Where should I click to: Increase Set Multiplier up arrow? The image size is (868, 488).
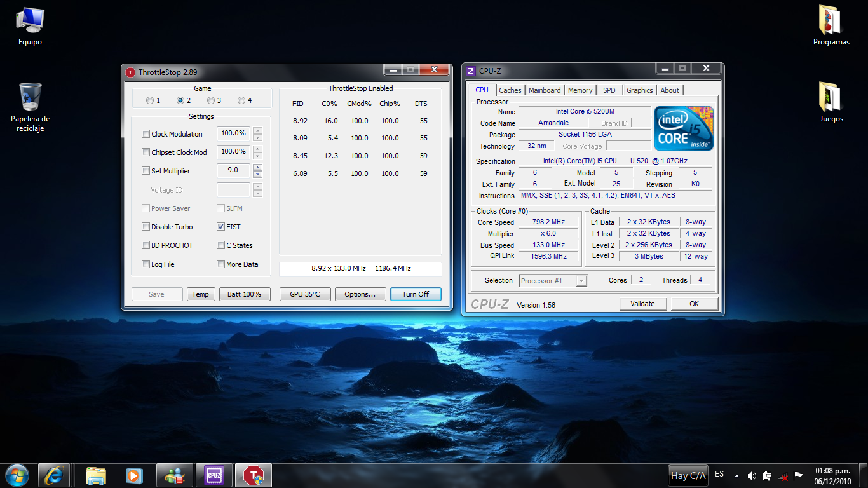click(x=257, y=167)
